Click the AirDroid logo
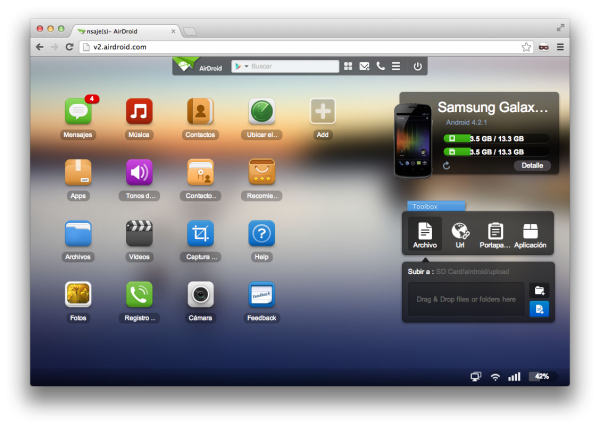Image resolution: width=600 pixels, height=428 pixels. (x=198, y=66)
